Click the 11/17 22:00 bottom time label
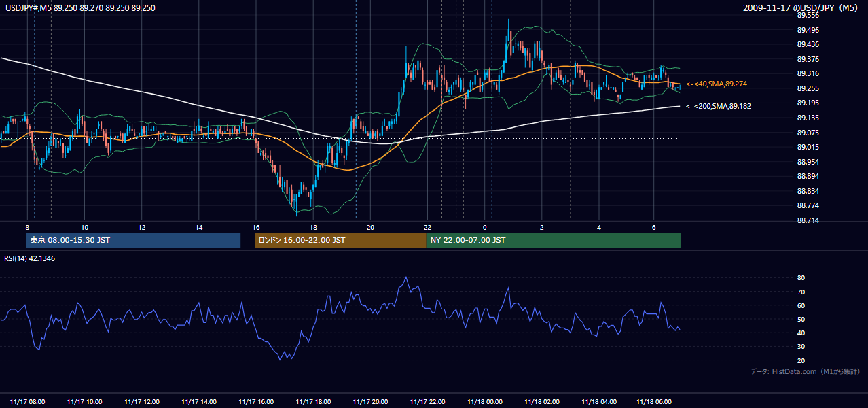This screenshot has height=408, width=868. (427, 401)
